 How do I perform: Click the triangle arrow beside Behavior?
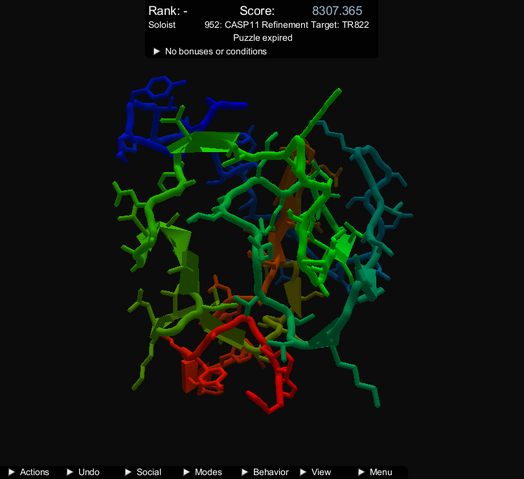245,472
